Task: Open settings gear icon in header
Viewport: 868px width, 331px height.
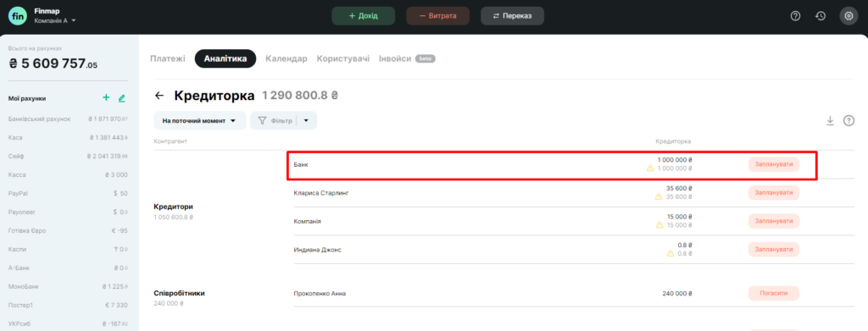Action: click(x=848, y=16)
